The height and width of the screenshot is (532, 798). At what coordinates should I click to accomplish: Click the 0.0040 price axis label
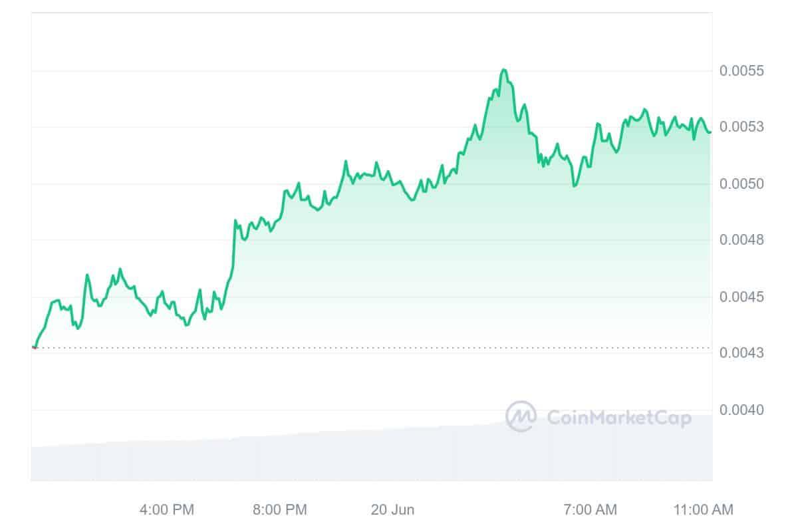741,410
